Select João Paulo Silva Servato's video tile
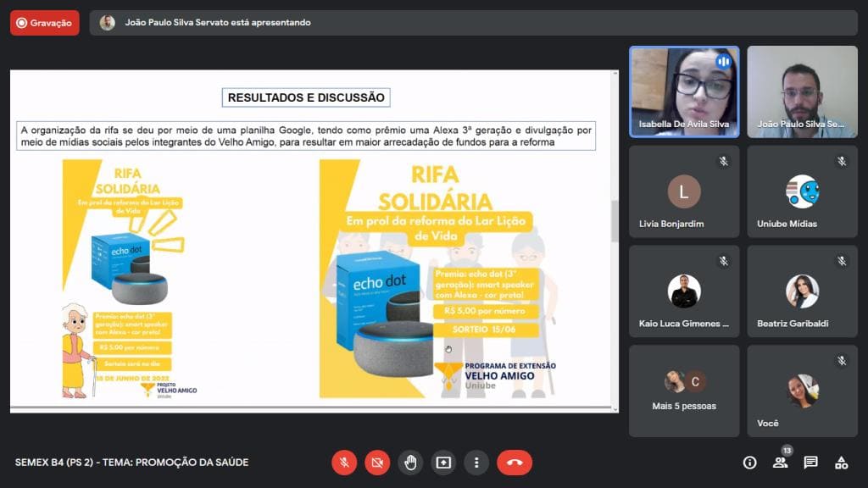The width and height of the screenshot is (868, 488). [802, 91]
